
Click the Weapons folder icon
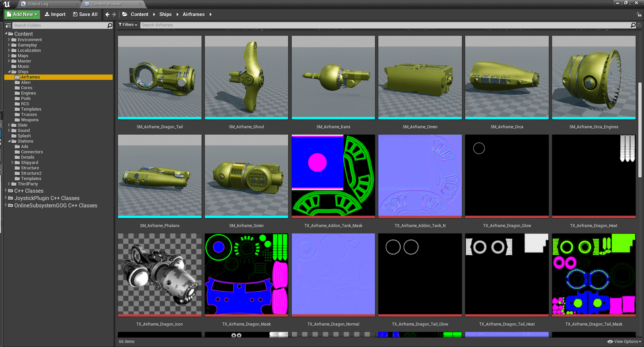coord(17,120)
